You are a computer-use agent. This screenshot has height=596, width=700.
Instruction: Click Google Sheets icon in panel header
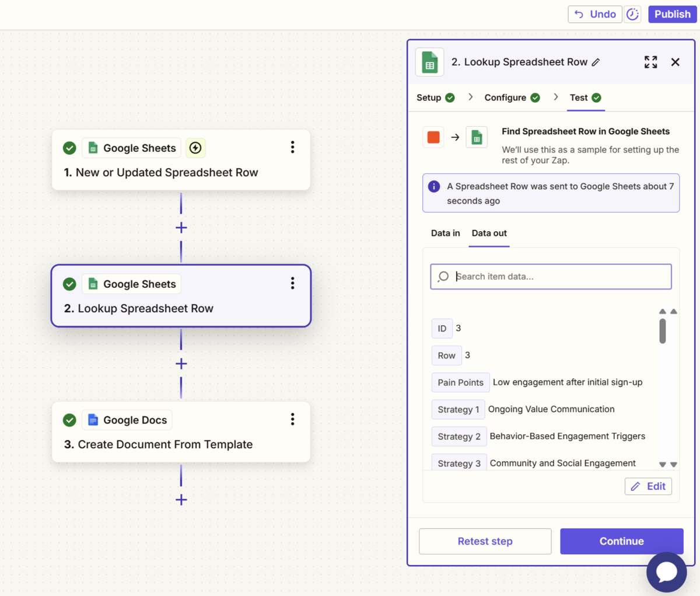click(x=430, y=62)
